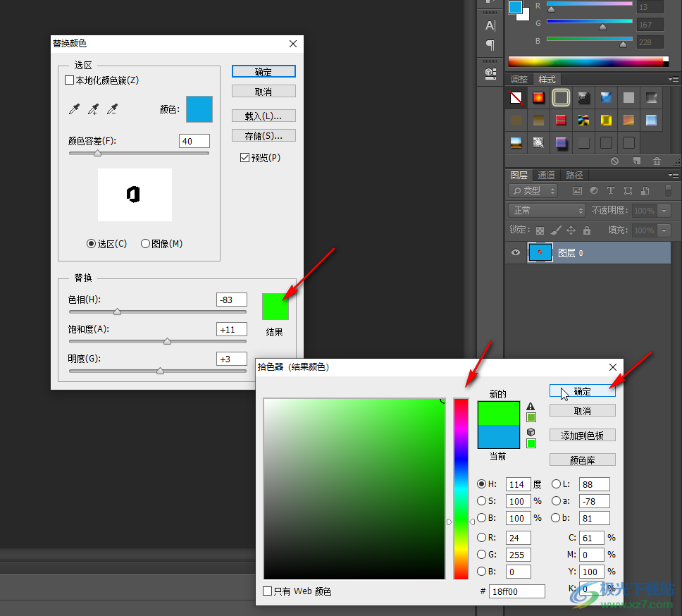682x616 pixels.
Task: Select the S saturation radio button
Action: 481,500
